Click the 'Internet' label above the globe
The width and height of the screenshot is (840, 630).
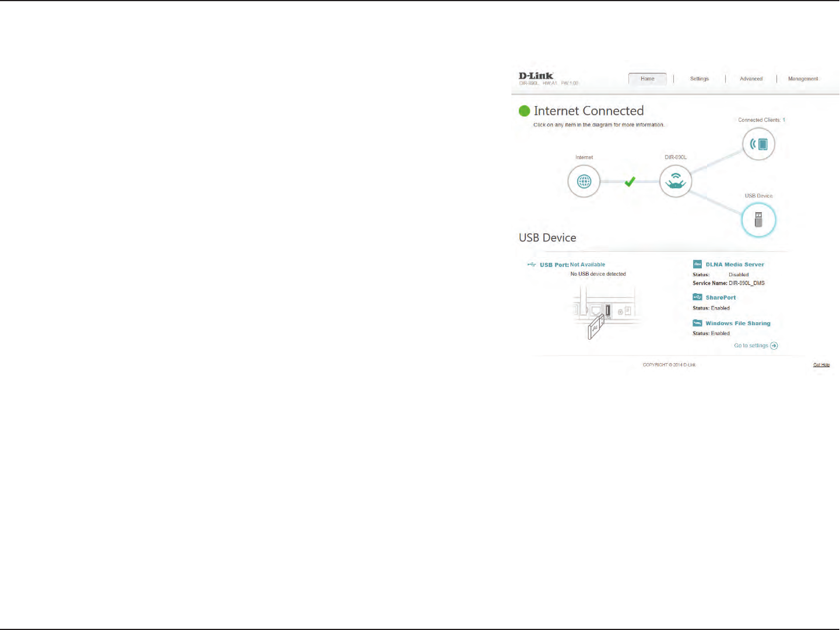[584, 157]
